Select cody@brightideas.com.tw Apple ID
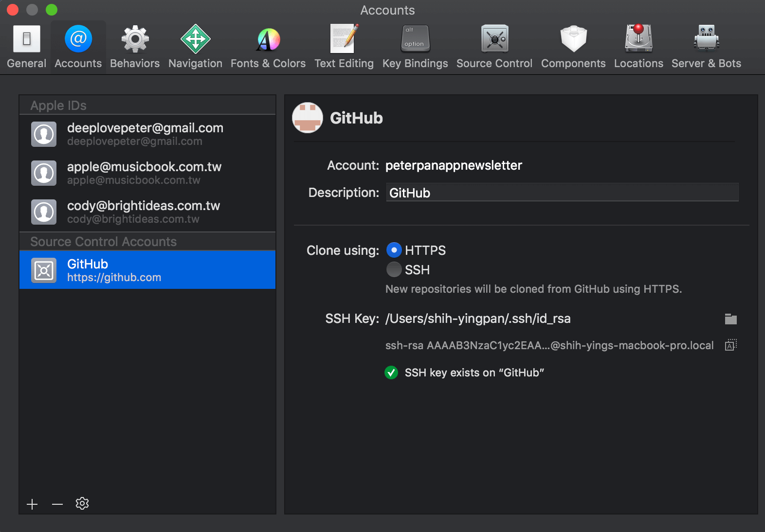Image resolution: width=765 pixels, height=532 pixels. (147, 212)
